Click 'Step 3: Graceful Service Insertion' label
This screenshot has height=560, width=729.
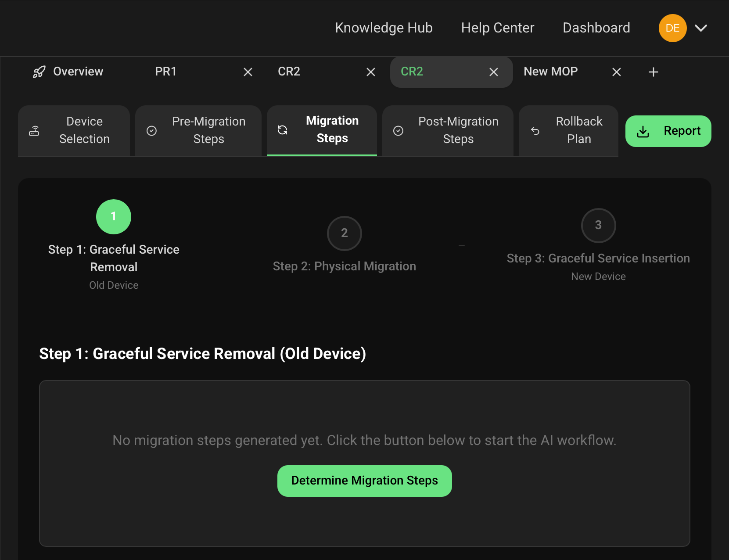pyautogui.click(x=598, y=258)
